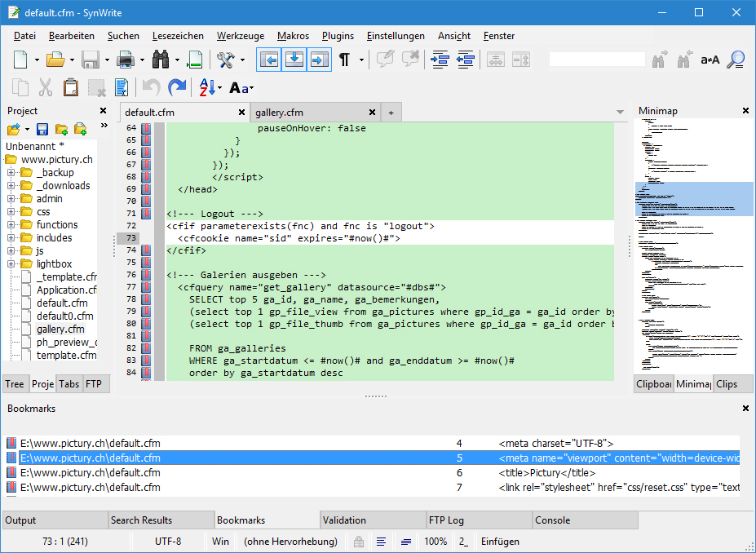Open dropdown arrow next to Save icon

click(107, 60)
